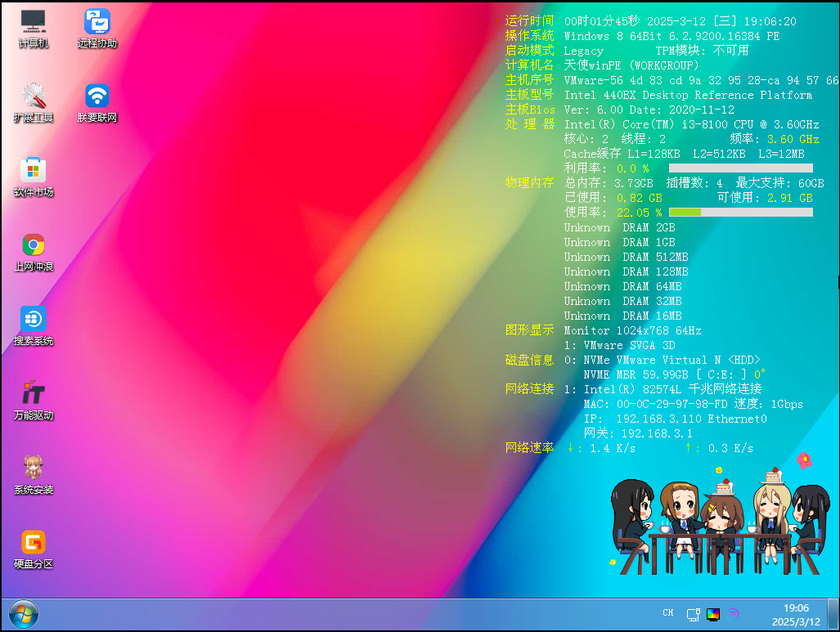Click the CH input language indicator
Screen dimensions: 840x632
[x=668, y=613]
